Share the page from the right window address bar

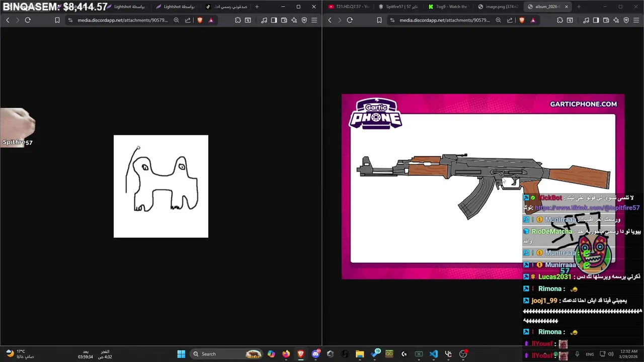[510, 20]
